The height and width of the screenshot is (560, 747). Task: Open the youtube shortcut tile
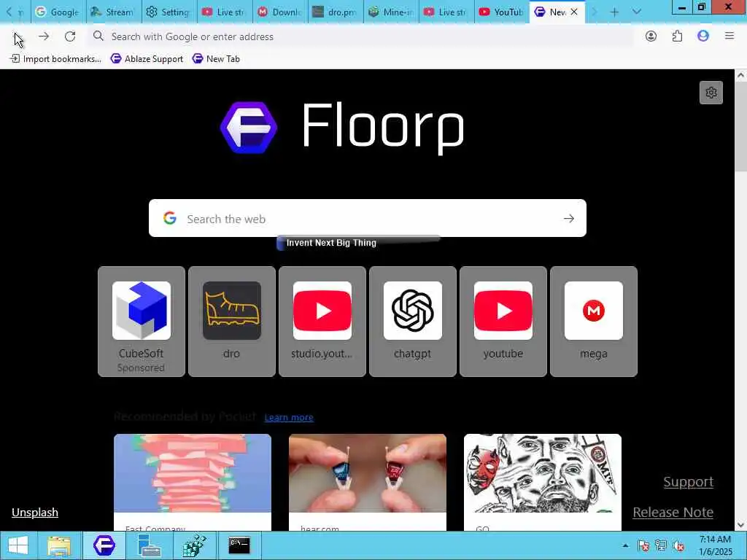tap(503, 322)
